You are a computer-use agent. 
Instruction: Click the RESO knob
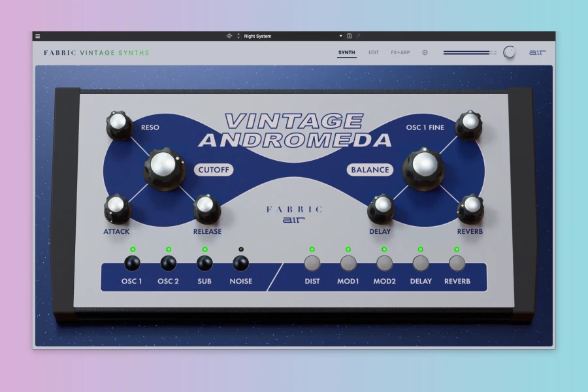(x=119, y=125)
